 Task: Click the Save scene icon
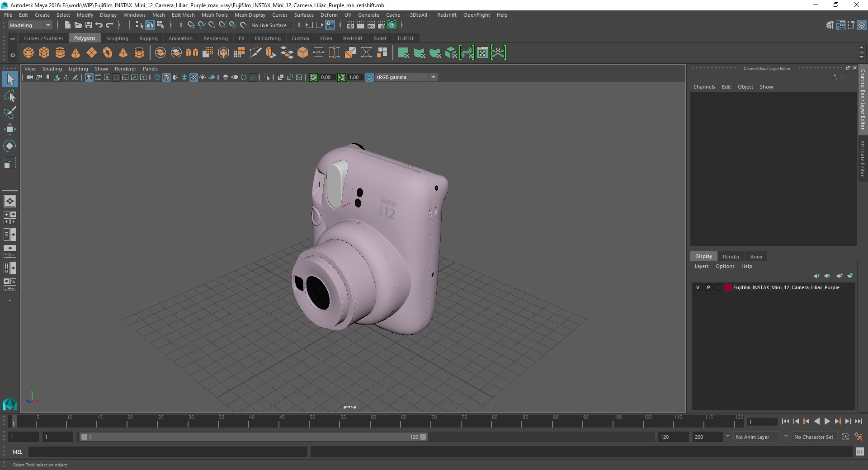89,25
